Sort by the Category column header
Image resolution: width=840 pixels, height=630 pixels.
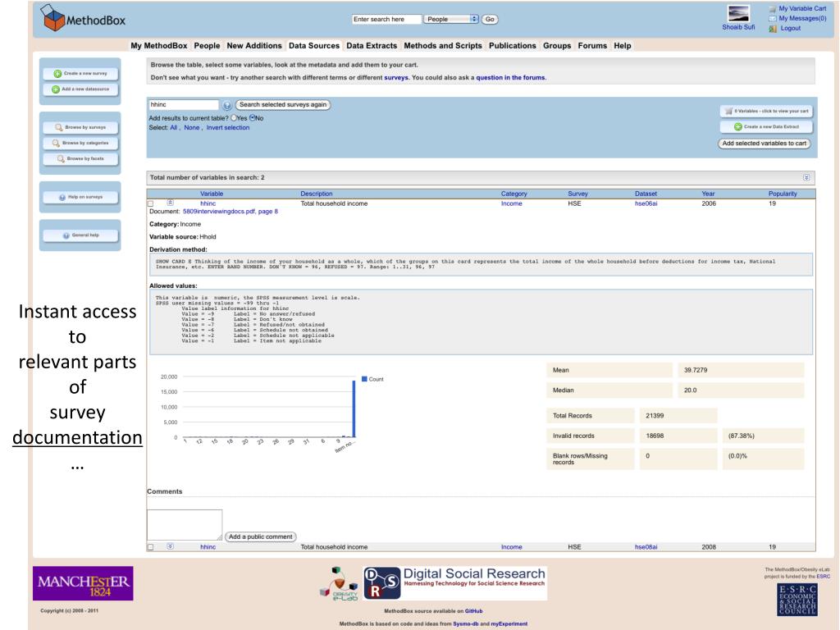click(514, 194)
